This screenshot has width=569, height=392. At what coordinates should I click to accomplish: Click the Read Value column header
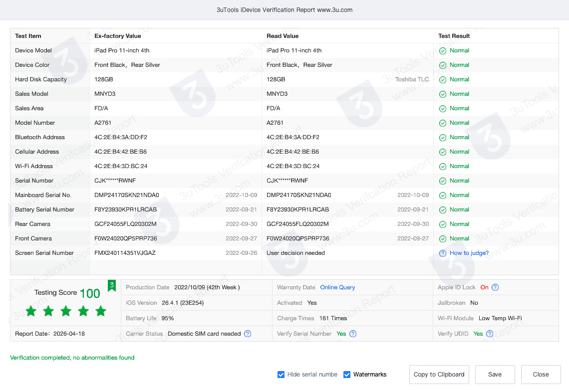[x=283, y=36]
